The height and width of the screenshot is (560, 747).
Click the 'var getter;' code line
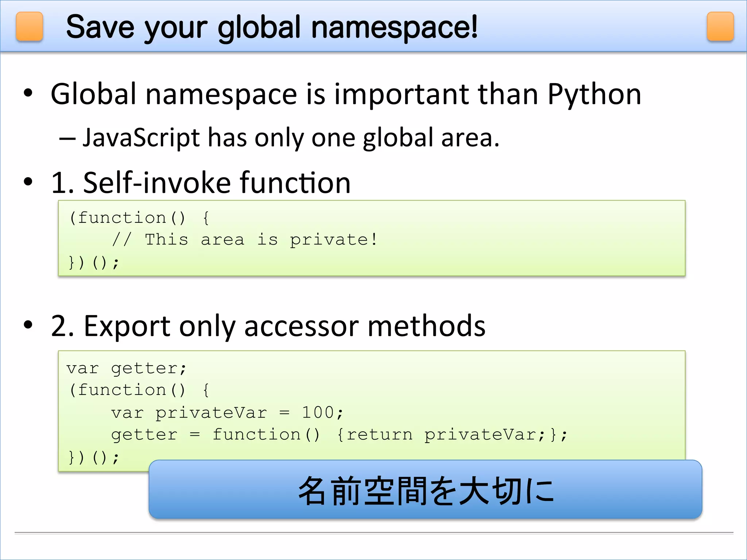[127, 369]
